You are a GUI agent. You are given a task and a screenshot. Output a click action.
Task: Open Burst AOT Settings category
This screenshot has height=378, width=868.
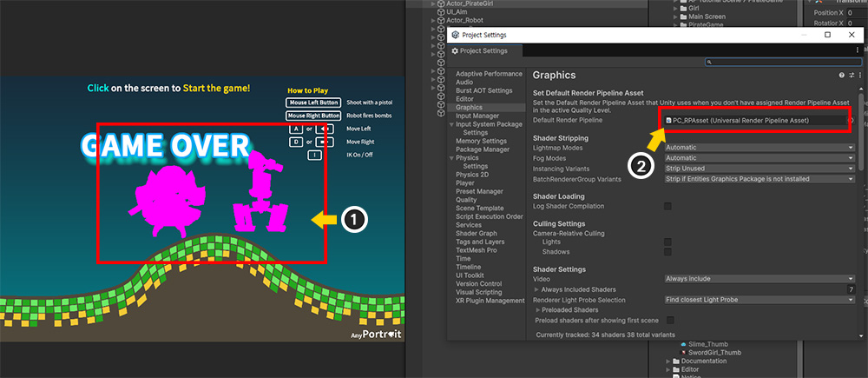coord(483,90)
